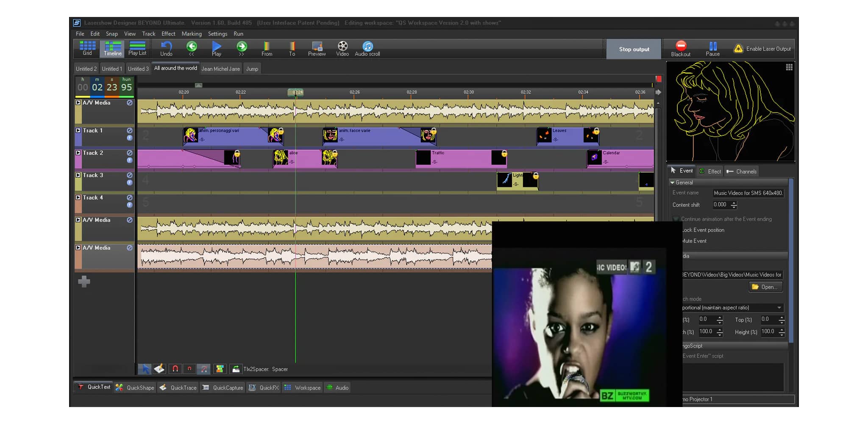Viewport: 868px width, 424px height.
Task: Expand the Track 2 header arrow
Action: coord(78,153)
